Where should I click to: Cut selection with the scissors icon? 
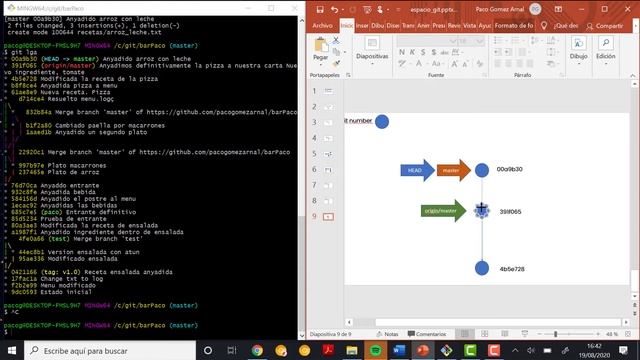coord(336,40)
